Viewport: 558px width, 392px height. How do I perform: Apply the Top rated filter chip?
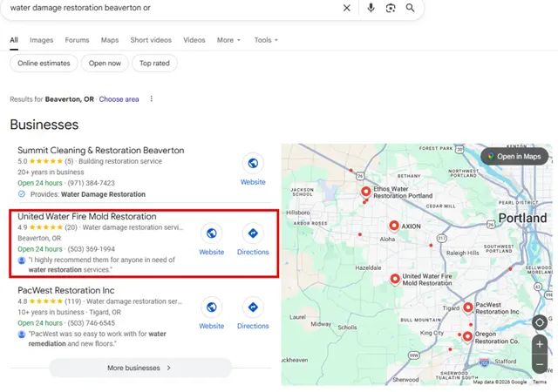[x=154, y=64]
